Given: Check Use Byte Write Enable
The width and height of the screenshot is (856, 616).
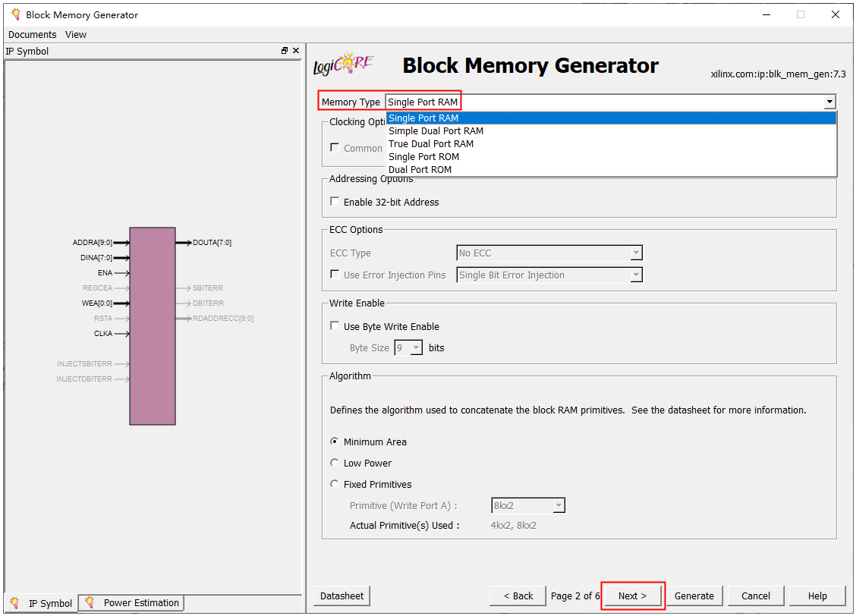Looking at the screenshot, I should [x=335, y=326].
